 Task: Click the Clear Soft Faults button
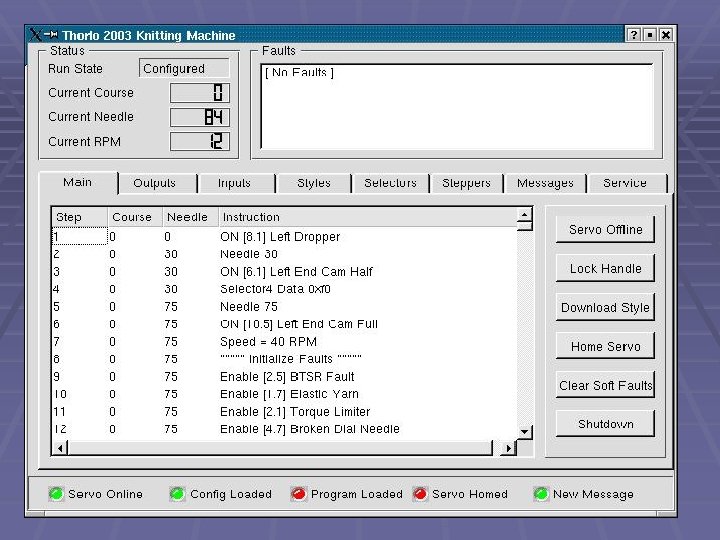[605, 386]
